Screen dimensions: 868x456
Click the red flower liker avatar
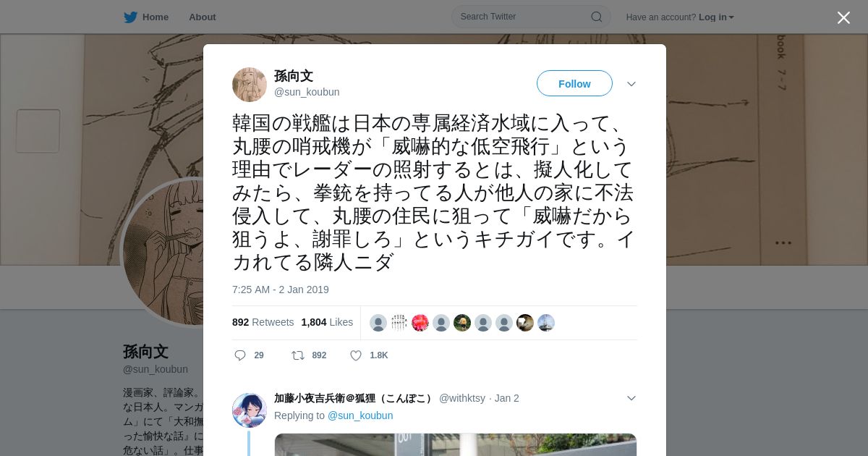point(420,323)
